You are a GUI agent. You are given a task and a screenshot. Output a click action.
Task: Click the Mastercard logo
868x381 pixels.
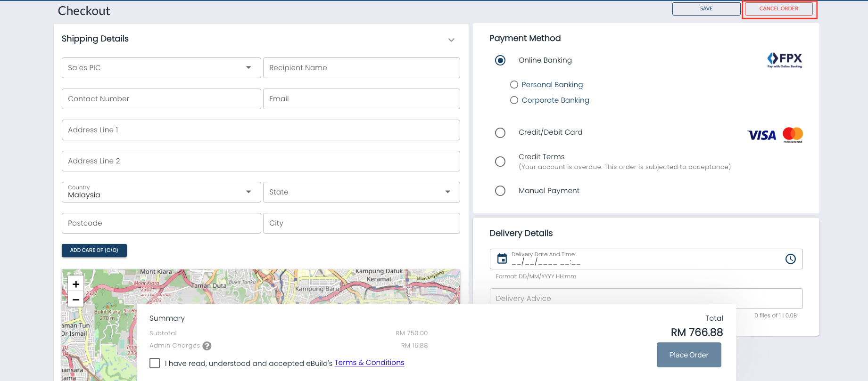click(793, 135)
